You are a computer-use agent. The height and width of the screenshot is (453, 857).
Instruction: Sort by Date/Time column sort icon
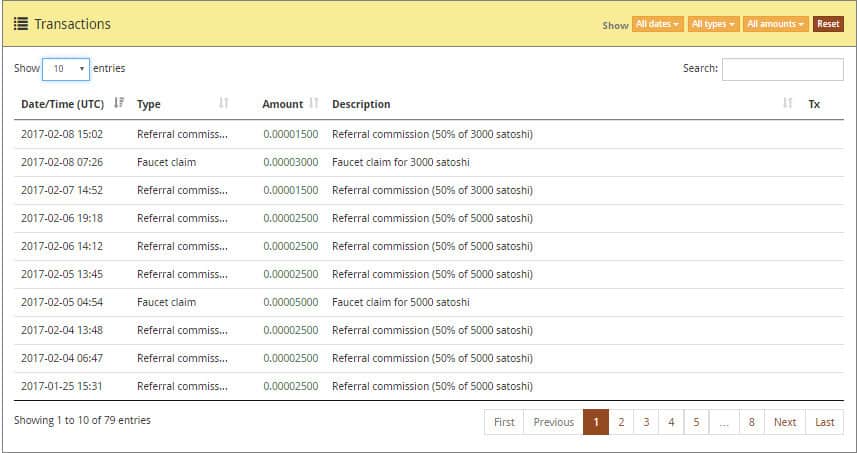[119, 103]
